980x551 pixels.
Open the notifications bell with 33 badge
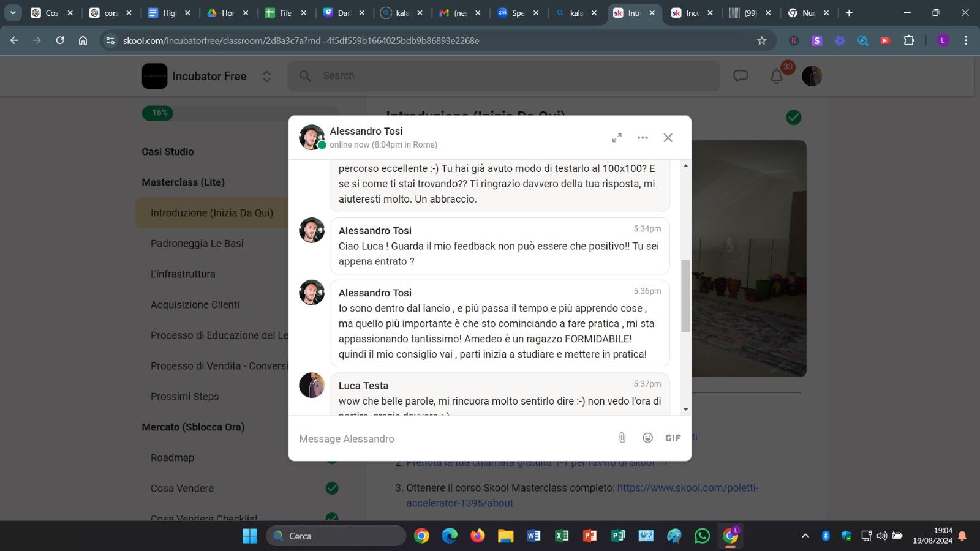(777, 77)
